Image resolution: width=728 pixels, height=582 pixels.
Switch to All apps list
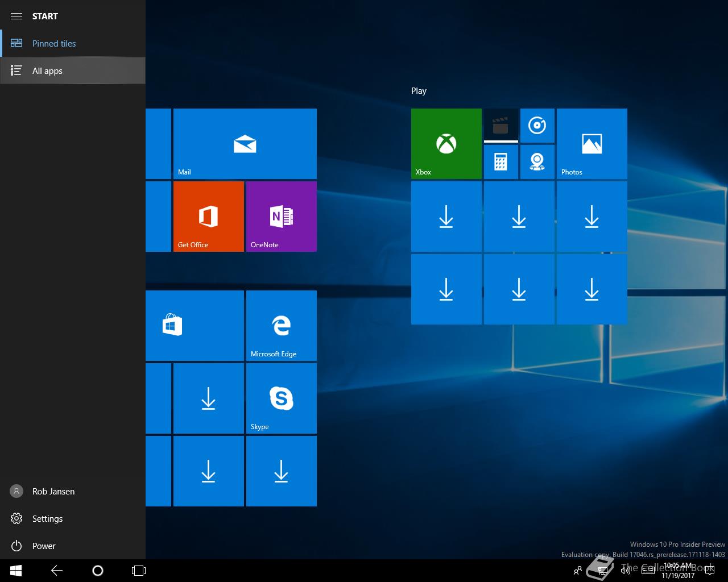click(73, 70)
